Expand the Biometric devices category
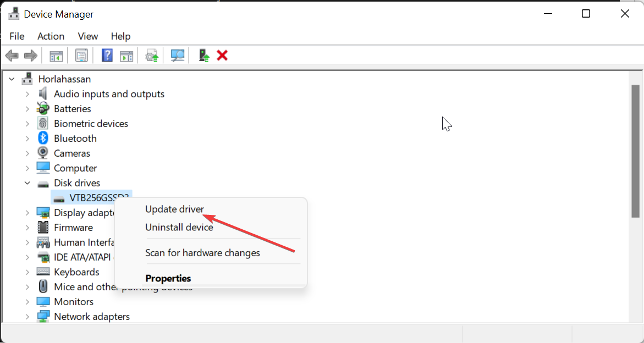This screenshot has width=644, height=343. point(27,124)
